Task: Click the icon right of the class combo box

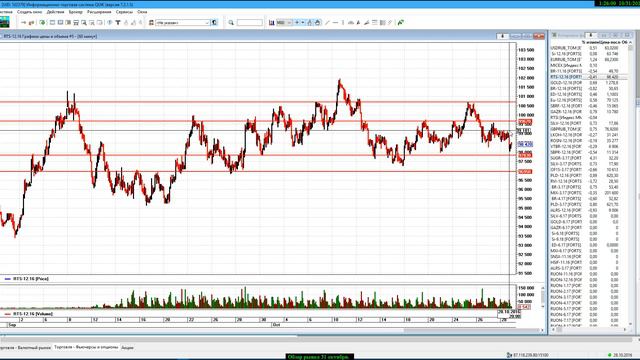Action: [215, 23]
